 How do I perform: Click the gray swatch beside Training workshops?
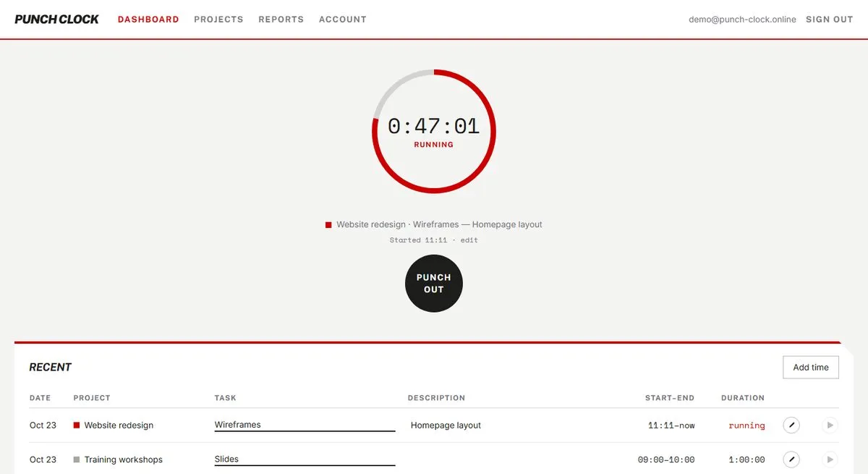tap(77, 460)
